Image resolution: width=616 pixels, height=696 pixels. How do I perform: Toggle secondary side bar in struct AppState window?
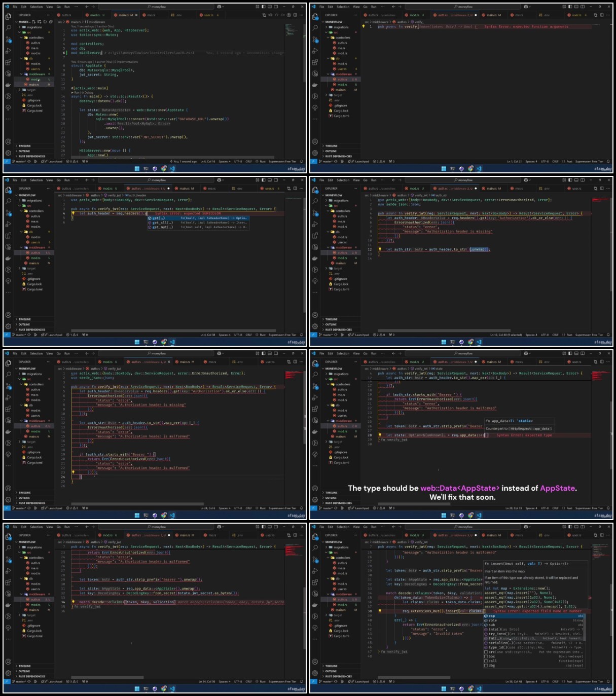(276, 7)
